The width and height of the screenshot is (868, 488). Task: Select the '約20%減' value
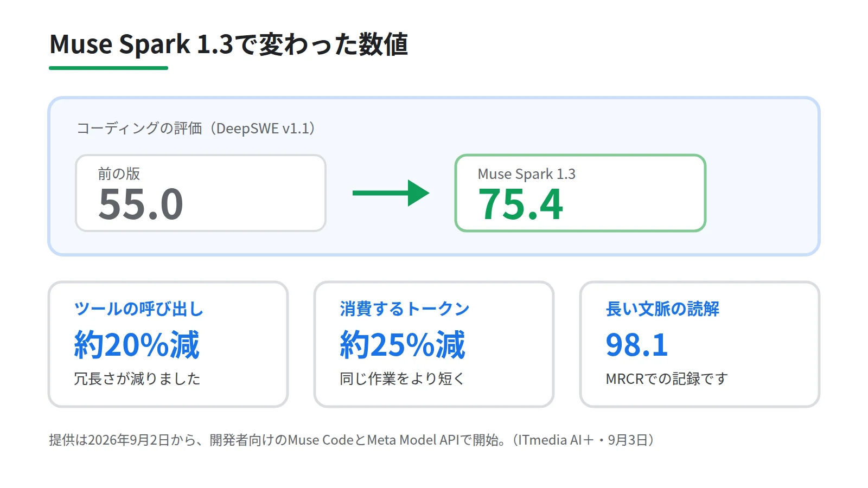click(137, 345)
